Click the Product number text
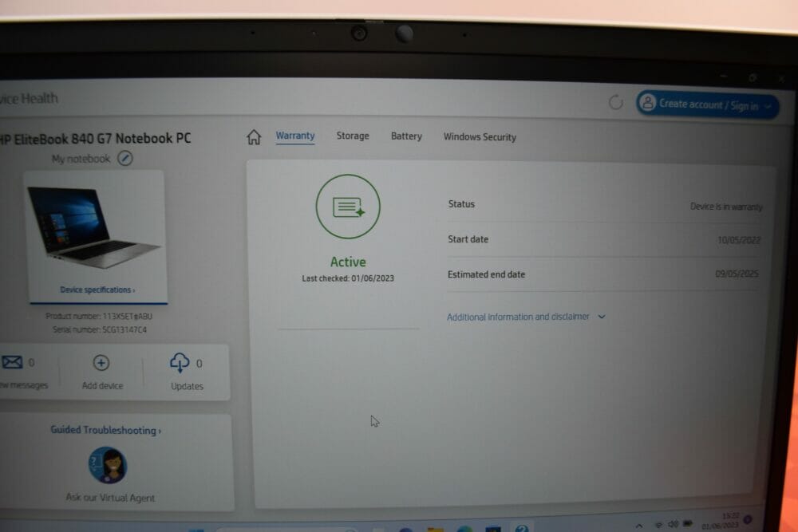 pos(99,316)
